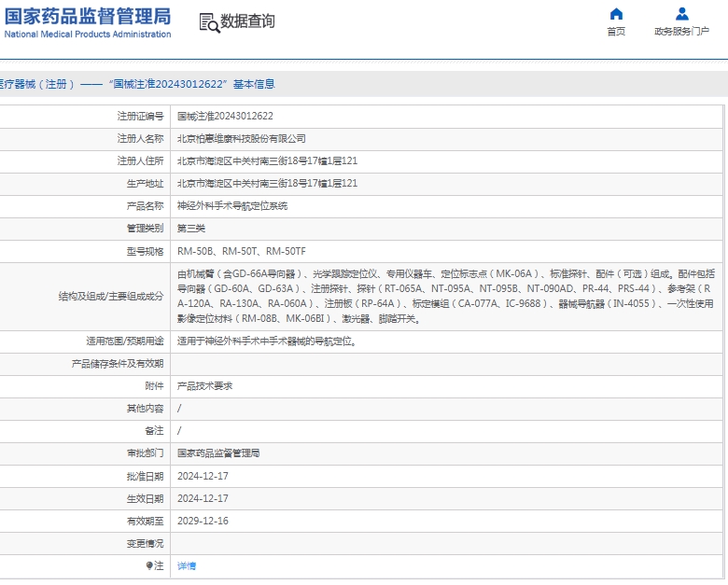The image size is (728, 585).
Task: Click the 管理类别 label
Action: 145,228
